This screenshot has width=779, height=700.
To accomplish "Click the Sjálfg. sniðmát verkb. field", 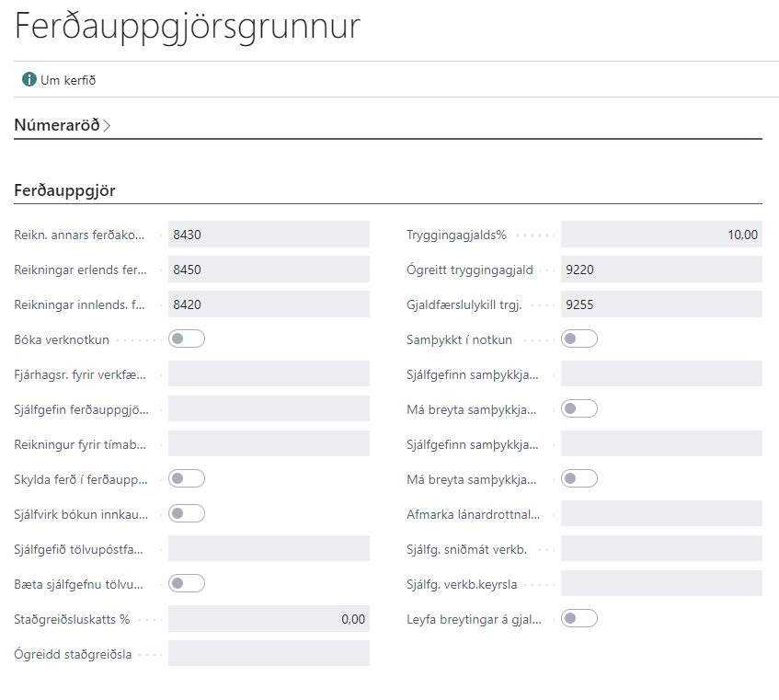I will tap(661, 549).
